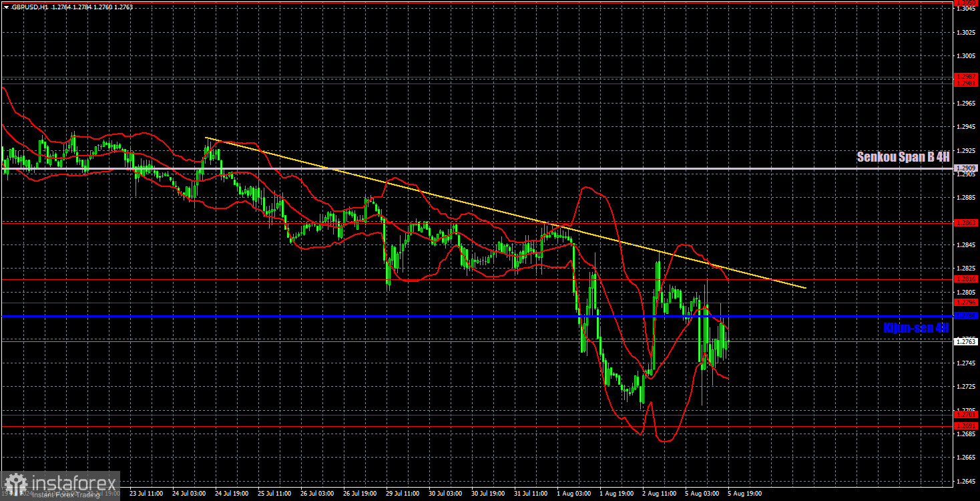Click the red 1.2691 price level marker
The width and height of the screenshot is (980, 501).
click(966, 426)
